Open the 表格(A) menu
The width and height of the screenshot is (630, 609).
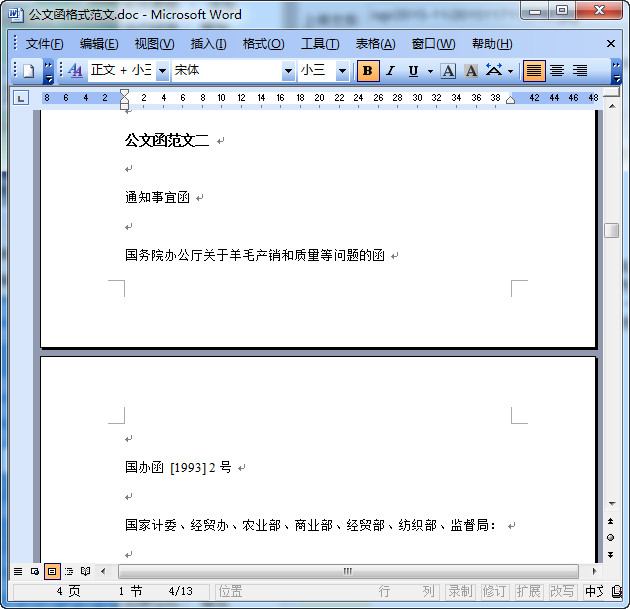(375, 44)
